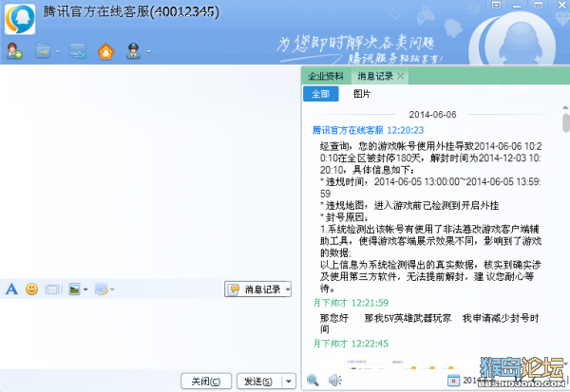570x392 pixels.
Task: Close the 消息记录 tab
Action: pyautogui.click(x=401, y=76)
